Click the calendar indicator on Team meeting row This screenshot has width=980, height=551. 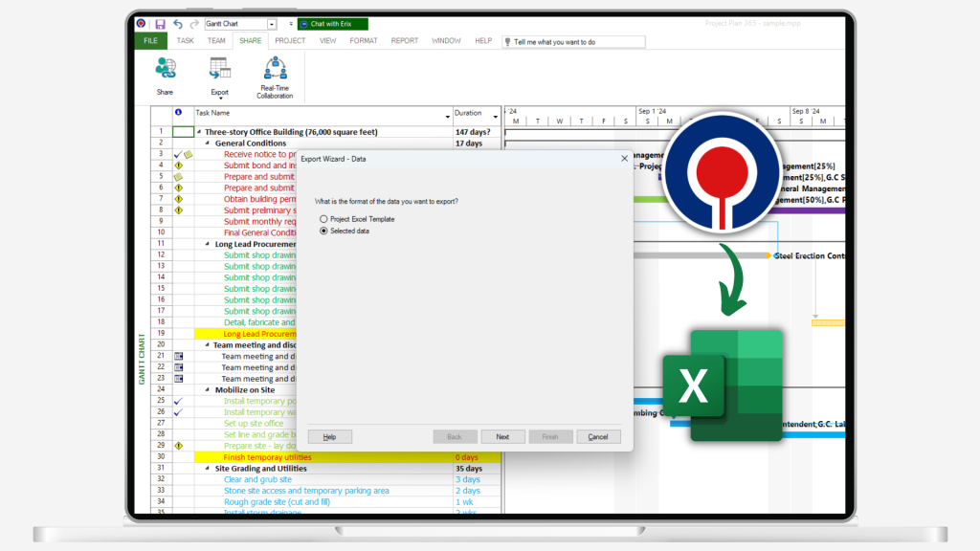179,356
